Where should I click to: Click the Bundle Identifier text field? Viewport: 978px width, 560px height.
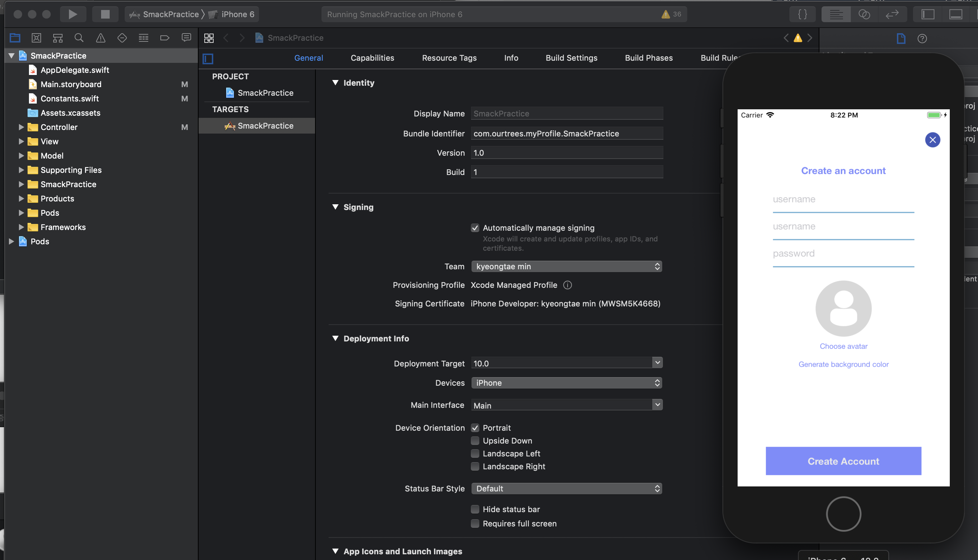click(566, 134)
